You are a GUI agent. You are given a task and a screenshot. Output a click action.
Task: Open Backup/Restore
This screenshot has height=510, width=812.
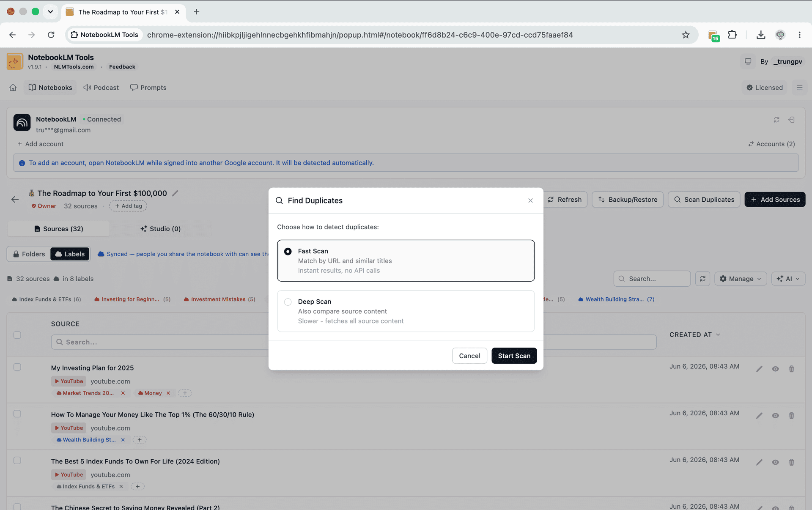click(628, 200)
